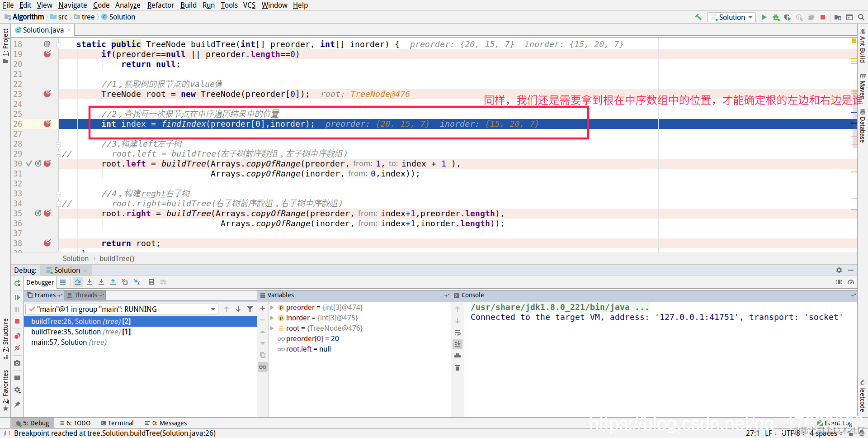Click Run to Cursor in the debugger toolbar
The height and width of the screenshot is (438, 868).
coord(137,282)
